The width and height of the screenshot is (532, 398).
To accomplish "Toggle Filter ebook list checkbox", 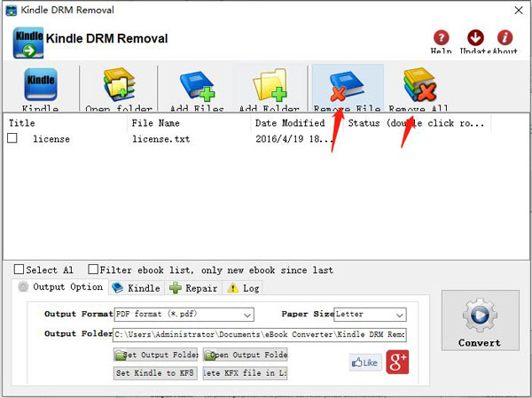I will click(x=92, y=269).
